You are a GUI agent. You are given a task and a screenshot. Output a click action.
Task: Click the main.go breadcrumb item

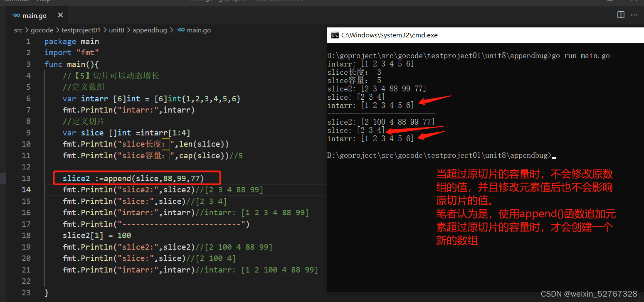tap(197, 30)
